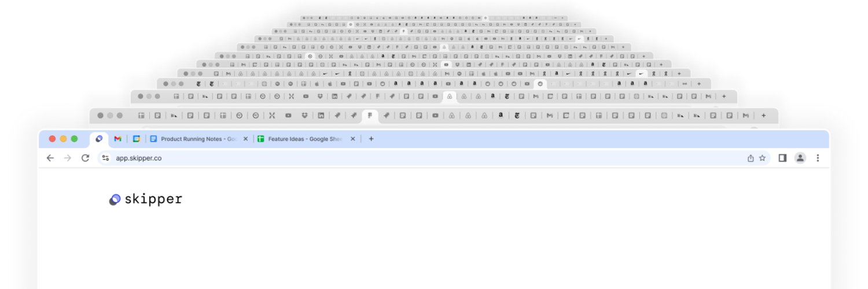Switch to Product Running Notes tab
The image size is (868, 289).
198,139
